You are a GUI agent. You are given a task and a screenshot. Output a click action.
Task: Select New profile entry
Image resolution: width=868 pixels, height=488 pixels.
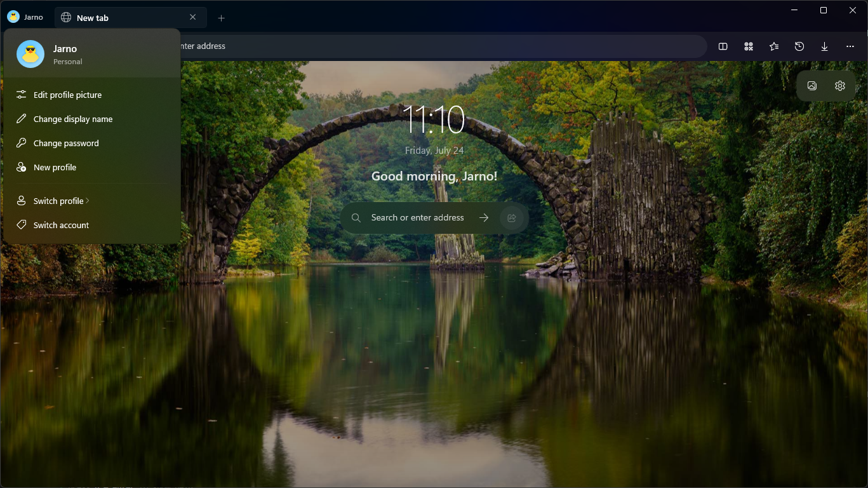click(92, 167)
